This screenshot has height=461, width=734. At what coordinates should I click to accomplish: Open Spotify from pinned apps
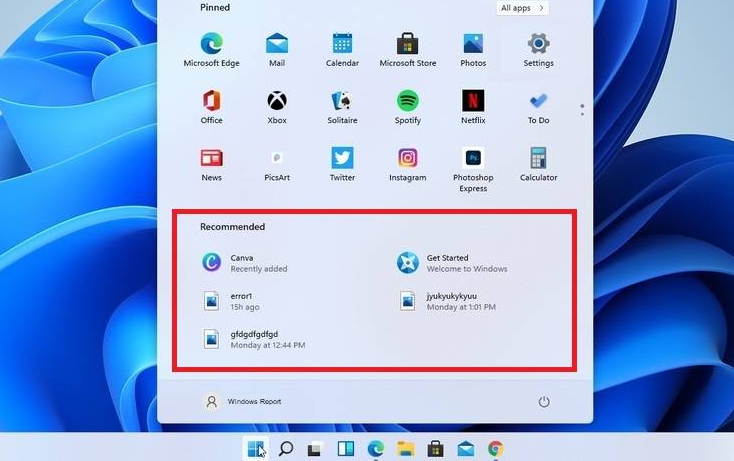click(x=408, y=107)
